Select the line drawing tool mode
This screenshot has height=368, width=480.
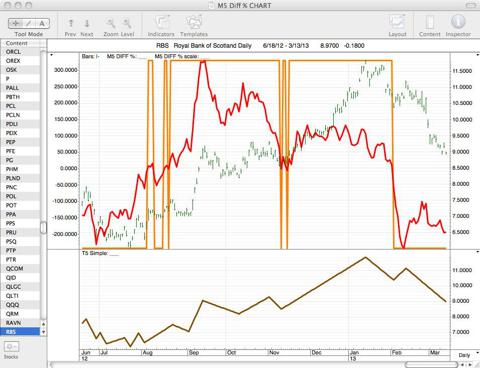[x=29, y=23]
